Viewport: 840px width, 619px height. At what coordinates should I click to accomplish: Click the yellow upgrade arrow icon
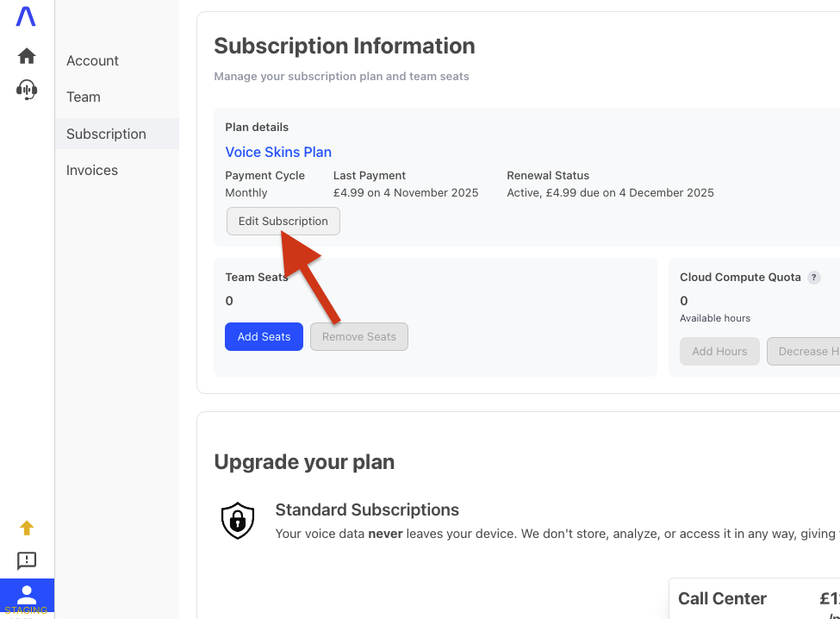click(26, 527)
